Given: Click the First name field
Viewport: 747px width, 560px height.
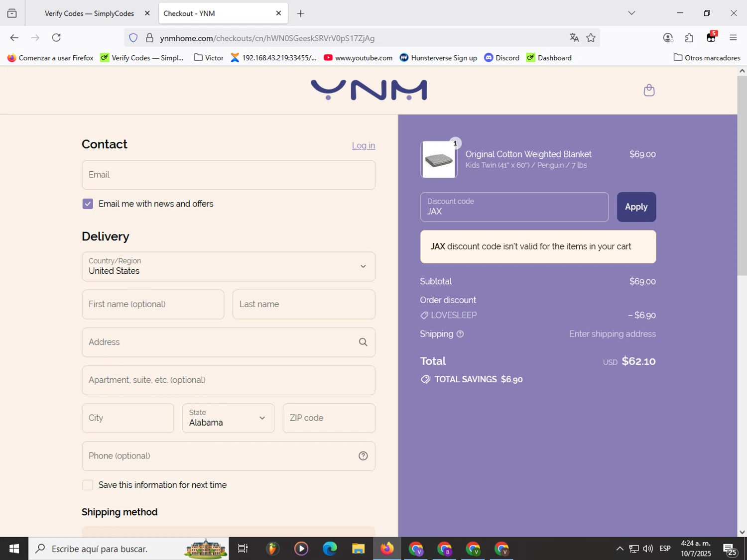Looking at the screenshot, I should click(x=153, y=304).
